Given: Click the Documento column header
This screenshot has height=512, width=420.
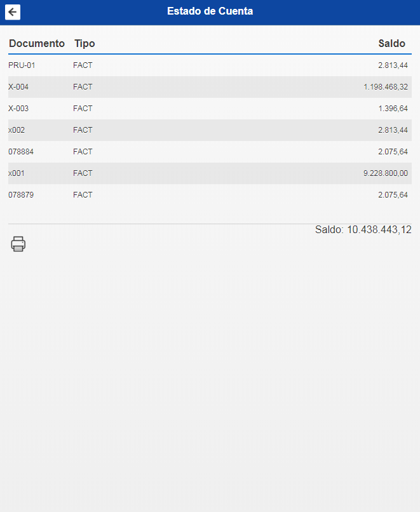Looking at the screenshot, I should (37, 43).
